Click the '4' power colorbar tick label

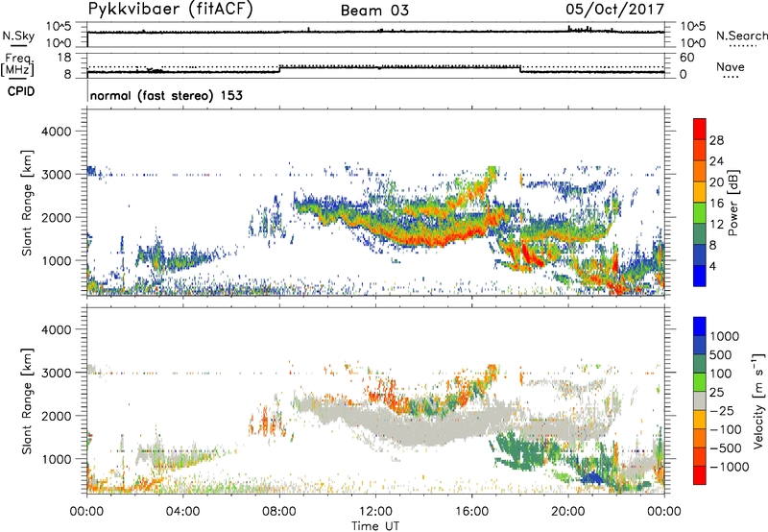point(712,266)
